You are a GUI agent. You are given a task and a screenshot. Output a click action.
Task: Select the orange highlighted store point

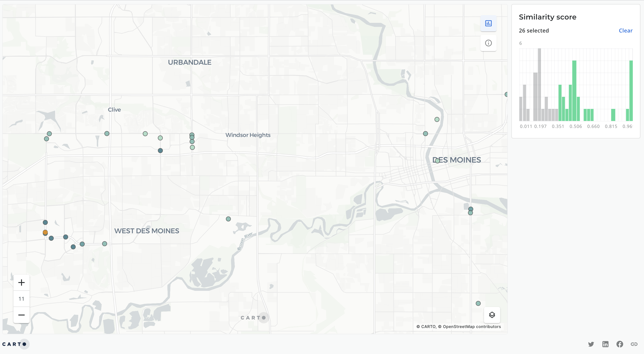tap(45, 232)
